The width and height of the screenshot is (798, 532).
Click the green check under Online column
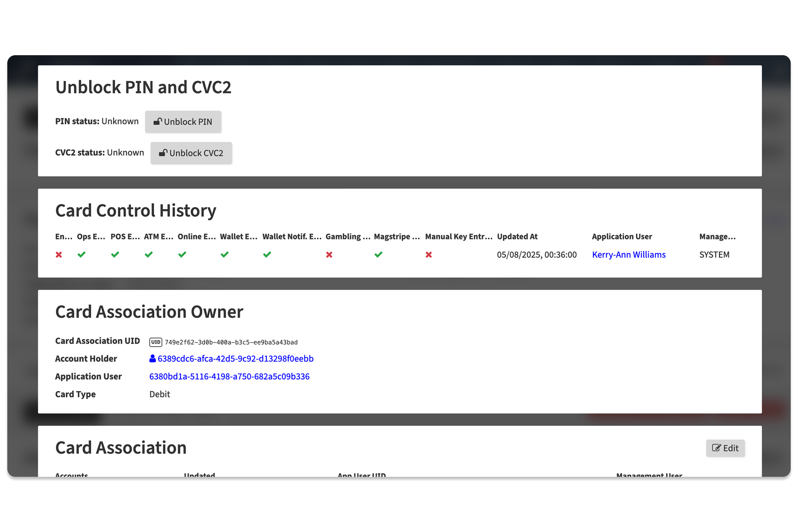click(x=182, y=254)
